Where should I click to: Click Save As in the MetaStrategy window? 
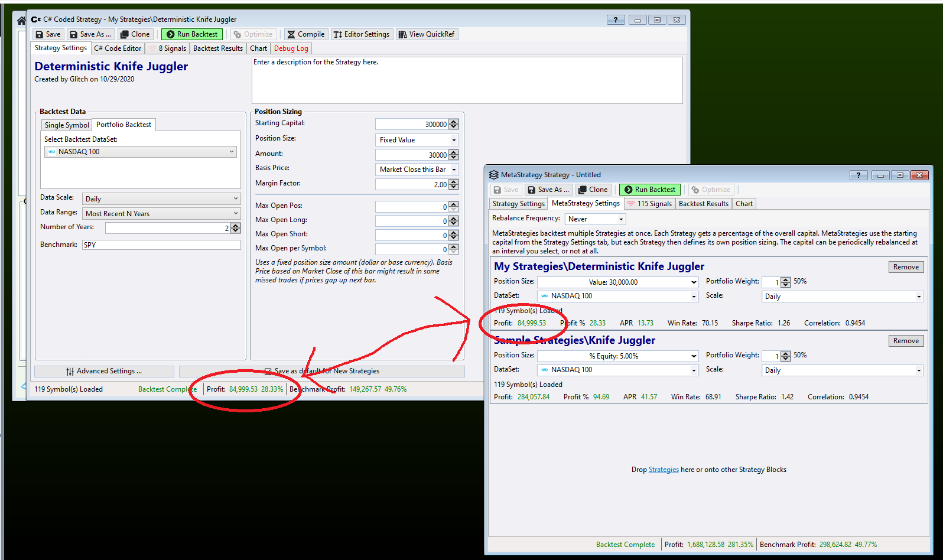click(548, 190)
